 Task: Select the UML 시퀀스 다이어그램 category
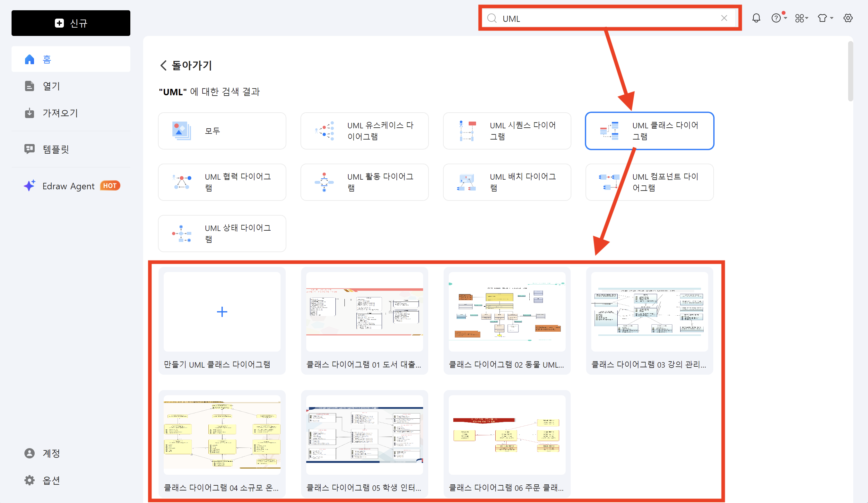click(x=507, y=131)
